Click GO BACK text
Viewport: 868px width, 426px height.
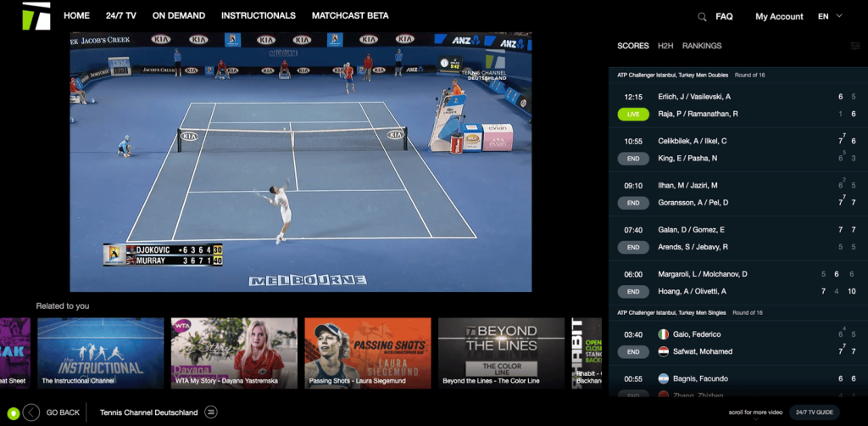(63, 412)
